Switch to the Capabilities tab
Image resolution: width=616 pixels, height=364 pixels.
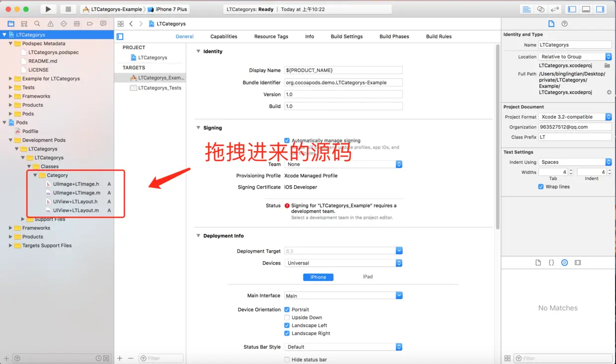click(x=224, y=36)
